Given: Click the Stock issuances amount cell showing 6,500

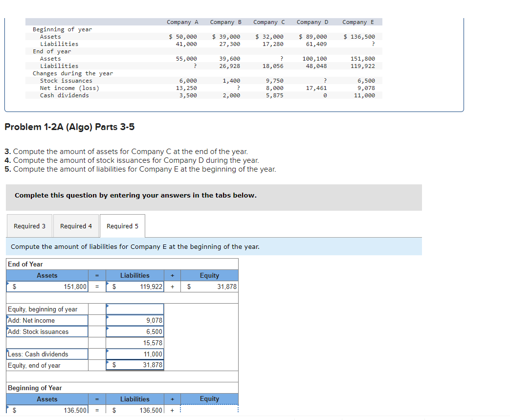Looking at the screenshot, I should click(x=135, y=331).
